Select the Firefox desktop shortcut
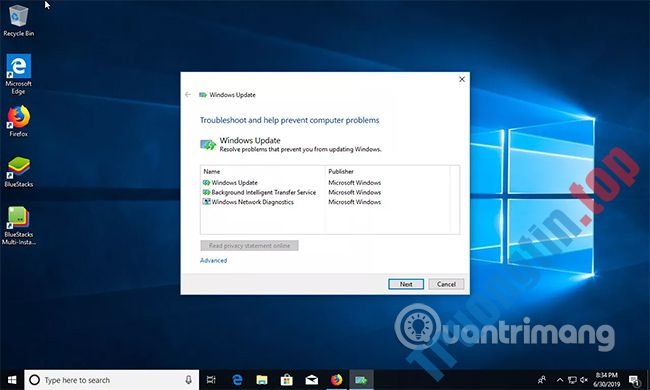This screenshot has height=390, width=650. pos(18,121)
